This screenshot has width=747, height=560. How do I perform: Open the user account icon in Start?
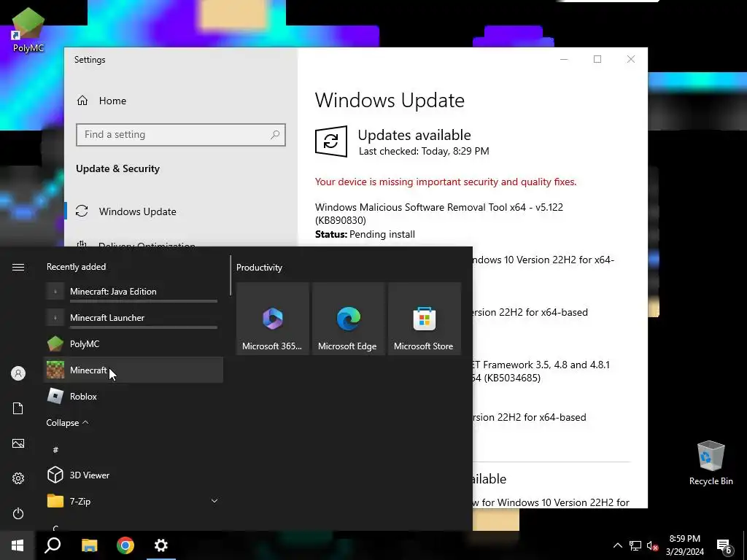click(x=18, y=373)
